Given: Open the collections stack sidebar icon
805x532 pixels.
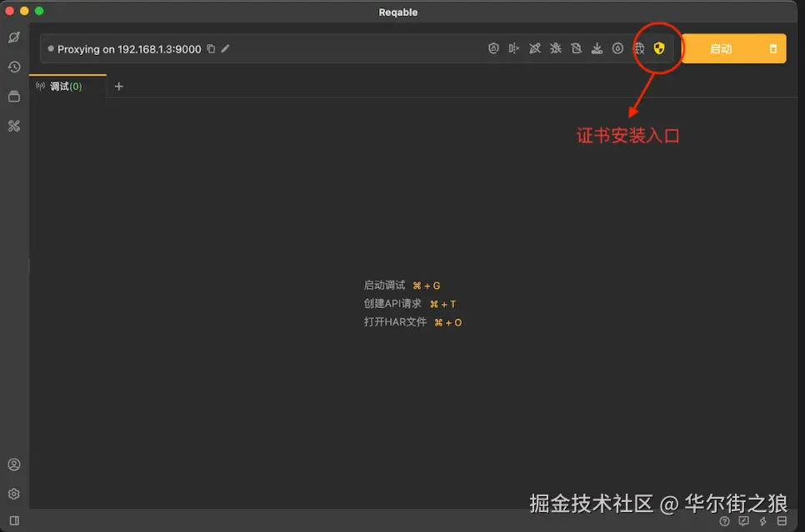Looking at the screenshot, I should tap(14, 96).
